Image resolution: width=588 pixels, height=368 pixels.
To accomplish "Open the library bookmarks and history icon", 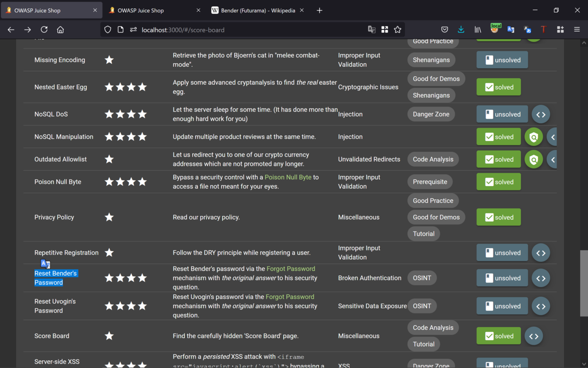I will click(478, 30).
